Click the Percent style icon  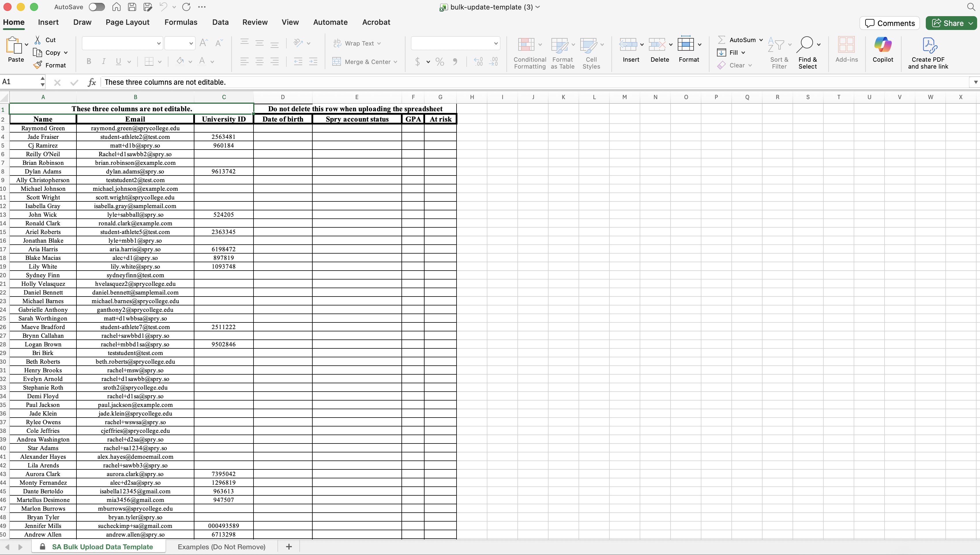coord(440,62)
